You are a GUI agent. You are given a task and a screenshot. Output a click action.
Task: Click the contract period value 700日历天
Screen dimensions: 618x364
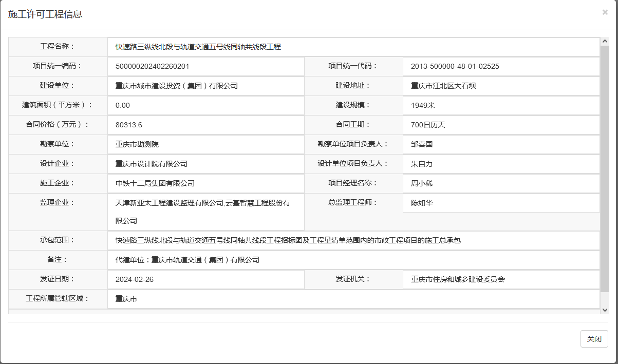pos(428,125)
